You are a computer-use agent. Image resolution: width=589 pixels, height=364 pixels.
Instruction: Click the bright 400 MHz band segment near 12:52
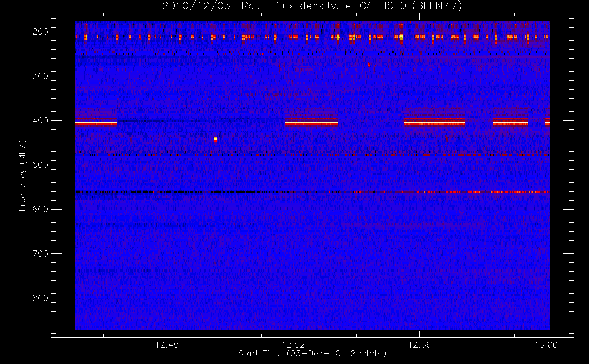tap(311, 123)
